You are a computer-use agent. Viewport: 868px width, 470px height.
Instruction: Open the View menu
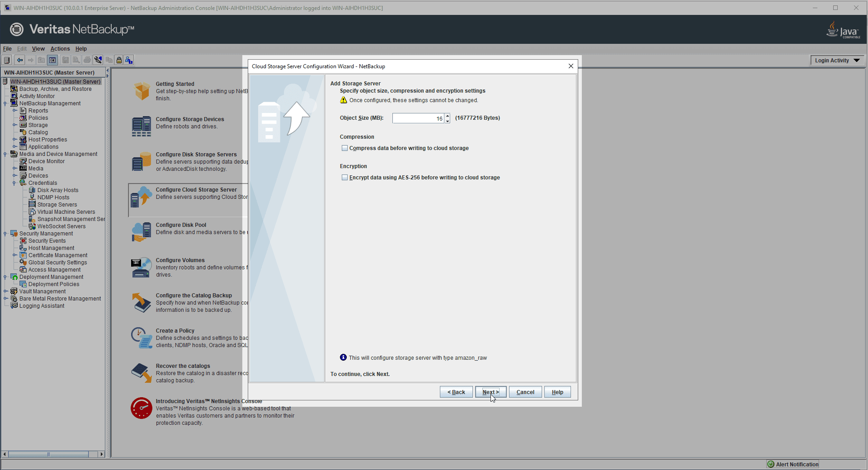[38, 49]
